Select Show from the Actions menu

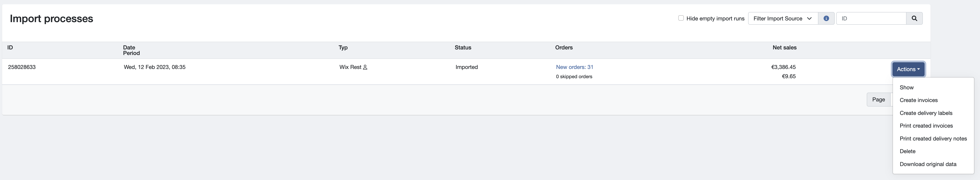click(x=906, y=87)
